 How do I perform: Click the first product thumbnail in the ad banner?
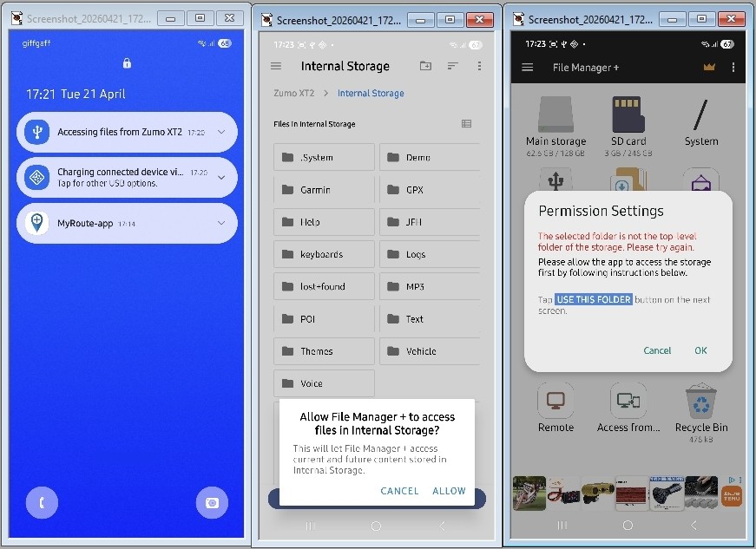click(x=529, y=493)
